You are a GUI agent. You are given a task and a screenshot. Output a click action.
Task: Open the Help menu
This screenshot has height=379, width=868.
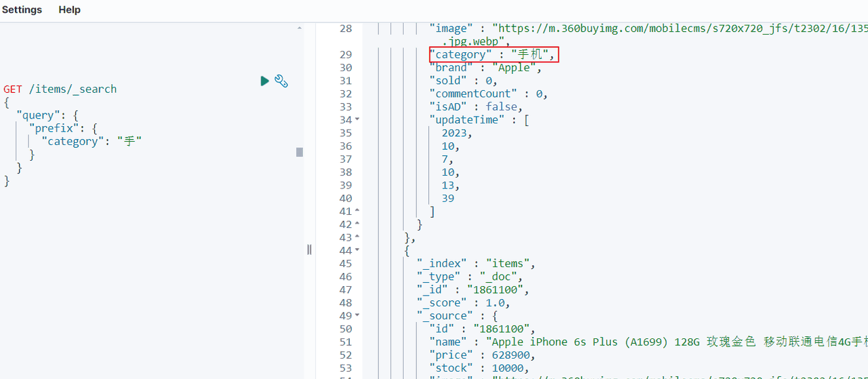[x=69, y=9]
